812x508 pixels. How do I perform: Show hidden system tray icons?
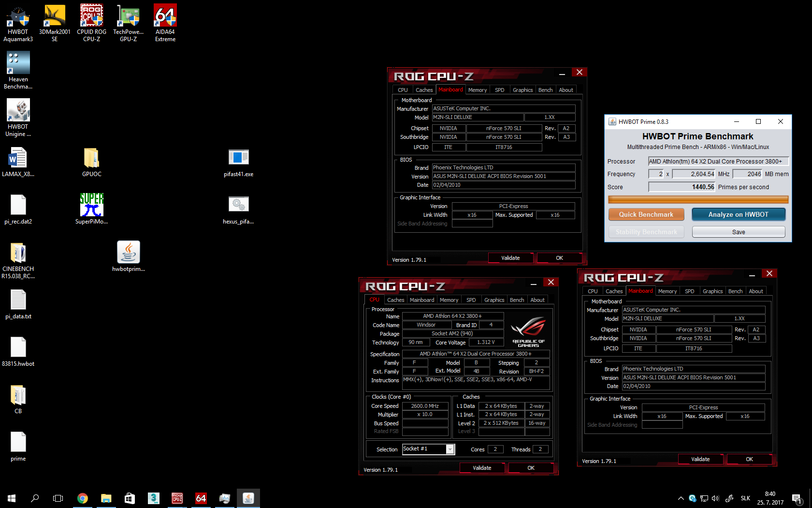(681, 498)
